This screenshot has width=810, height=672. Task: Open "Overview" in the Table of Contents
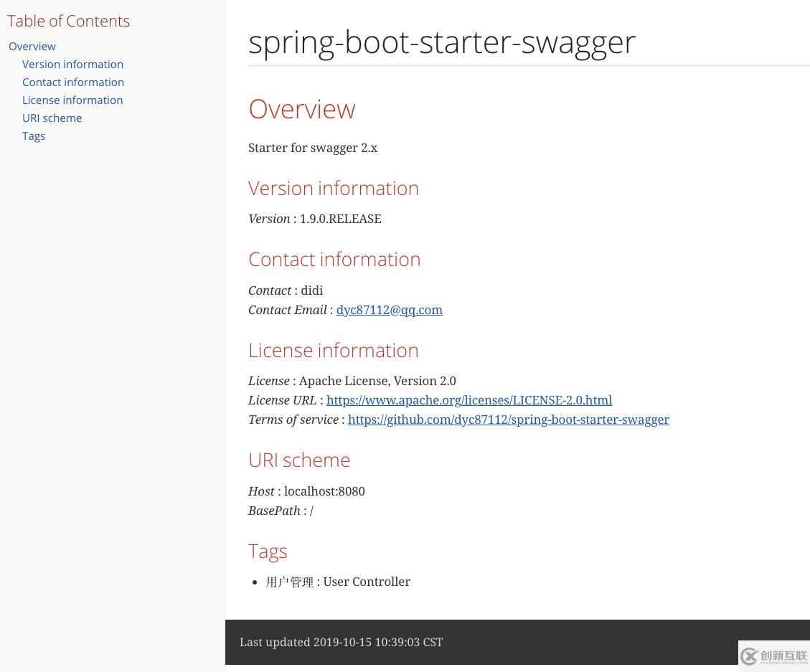point(32,46)
